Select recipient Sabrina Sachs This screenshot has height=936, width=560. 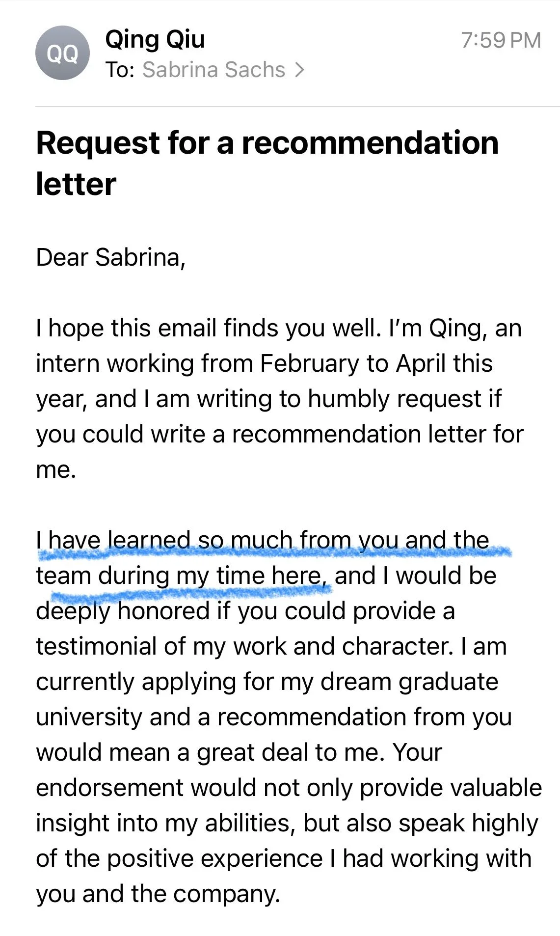point(213,70)
